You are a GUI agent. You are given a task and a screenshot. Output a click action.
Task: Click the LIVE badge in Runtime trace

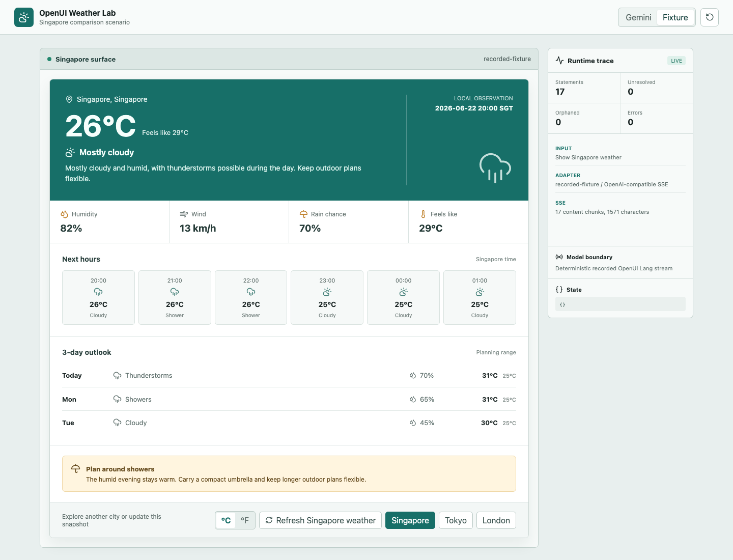click(x=676, y=61)
